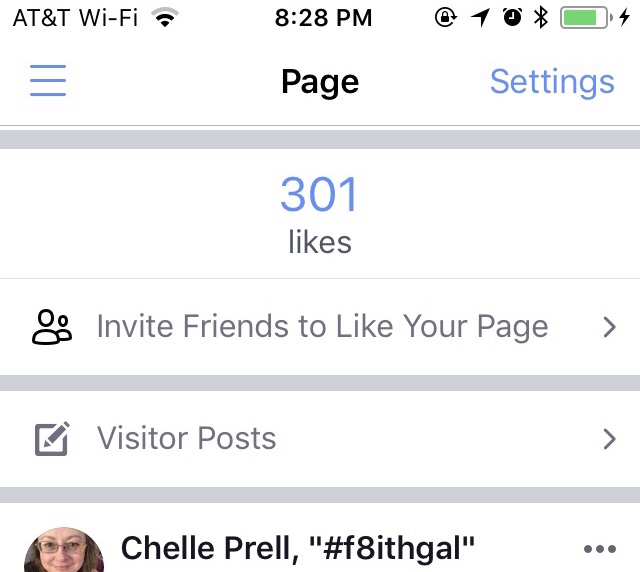Tap the rotation lock status icon
Image resolution: width=640 pixels, height=572 pixels.
click(x=446, y=17)
